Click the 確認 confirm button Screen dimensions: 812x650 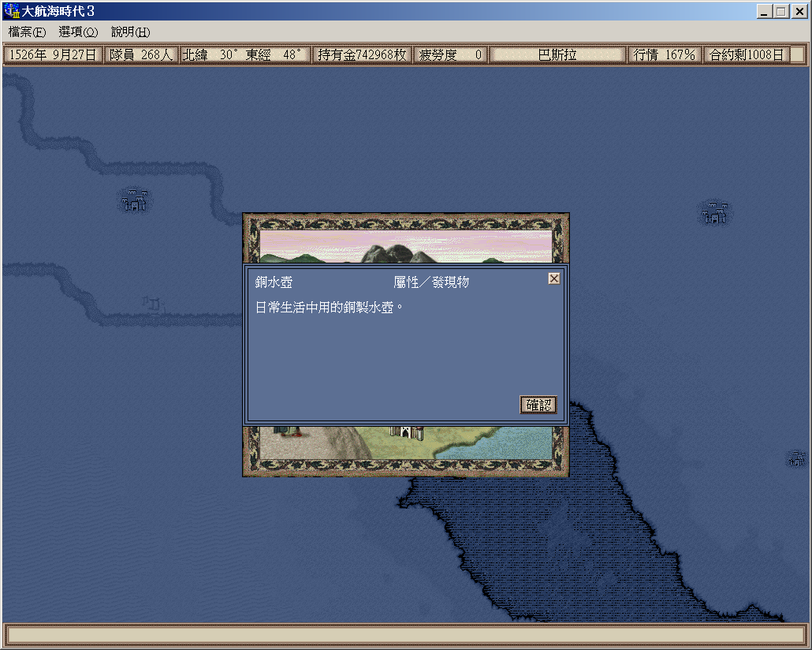point(538,405)
